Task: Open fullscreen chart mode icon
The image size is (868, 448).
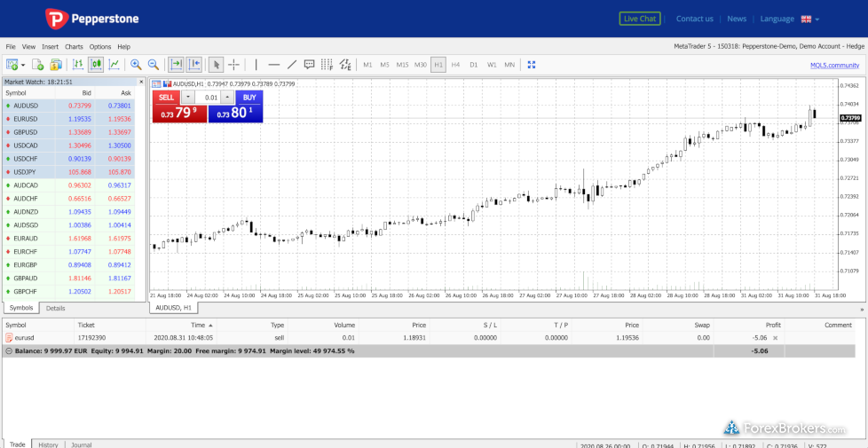Action: tap(532, 65)
